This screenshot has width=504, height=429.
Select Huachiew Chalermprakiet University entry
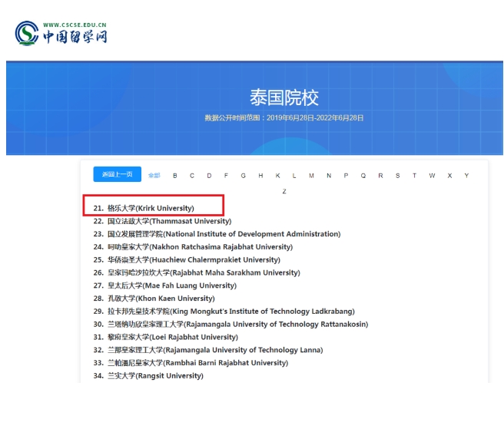click(187, 259)
